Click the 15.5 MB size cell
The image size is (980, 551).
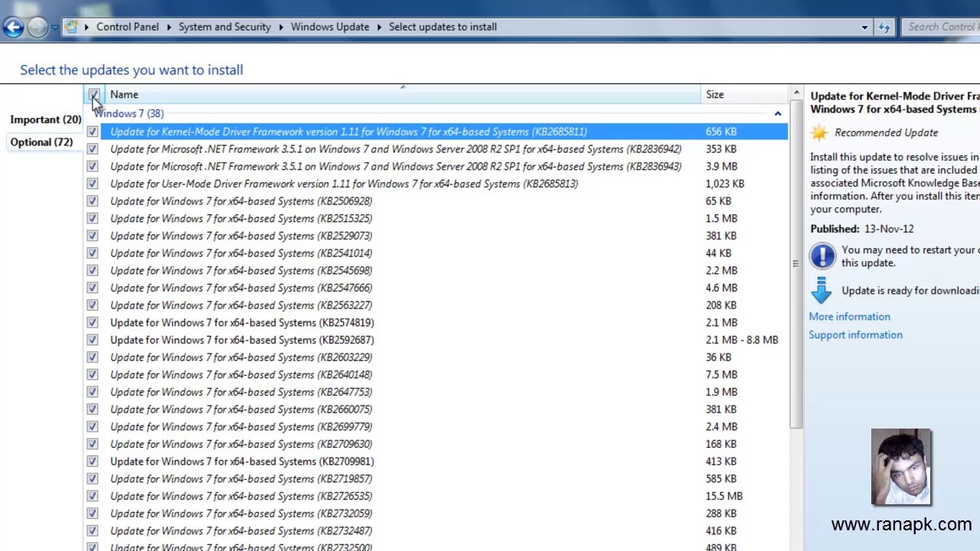(724, 496)
